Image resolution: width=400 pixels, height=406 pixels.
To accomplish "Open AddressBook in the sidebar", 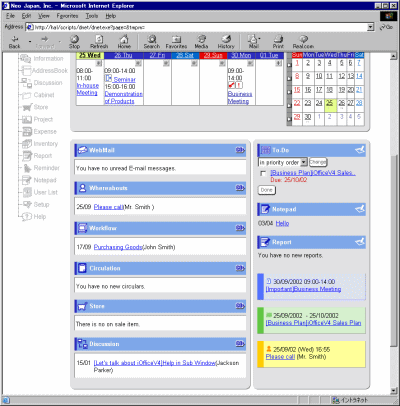I will [44, 71].
